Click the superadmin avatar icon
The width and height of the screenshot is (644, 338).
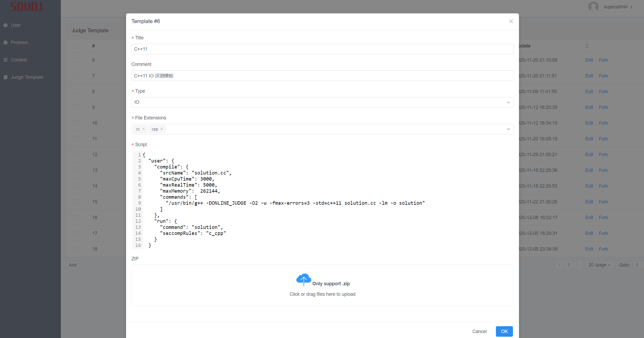point(593,7)
